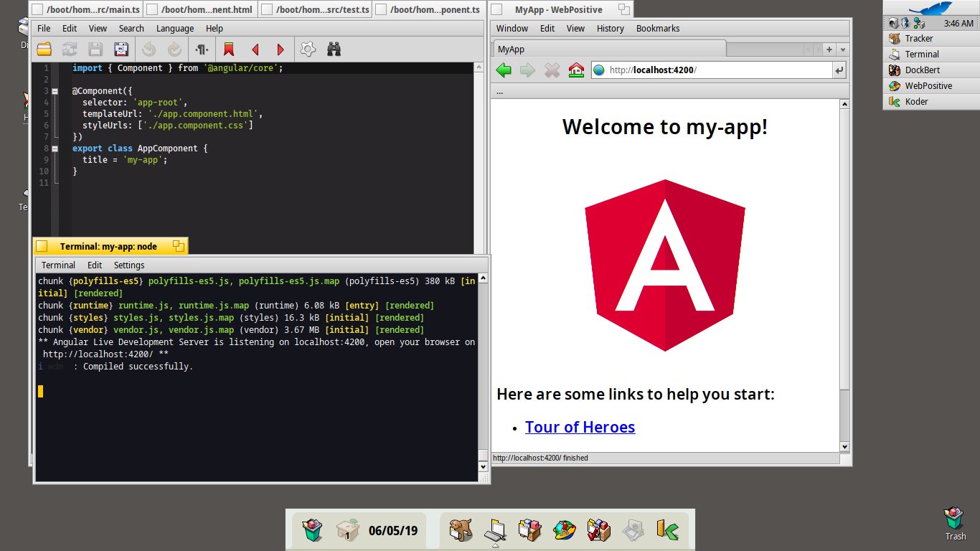
Task: Open the View menu in Koder
Action: 98,29
